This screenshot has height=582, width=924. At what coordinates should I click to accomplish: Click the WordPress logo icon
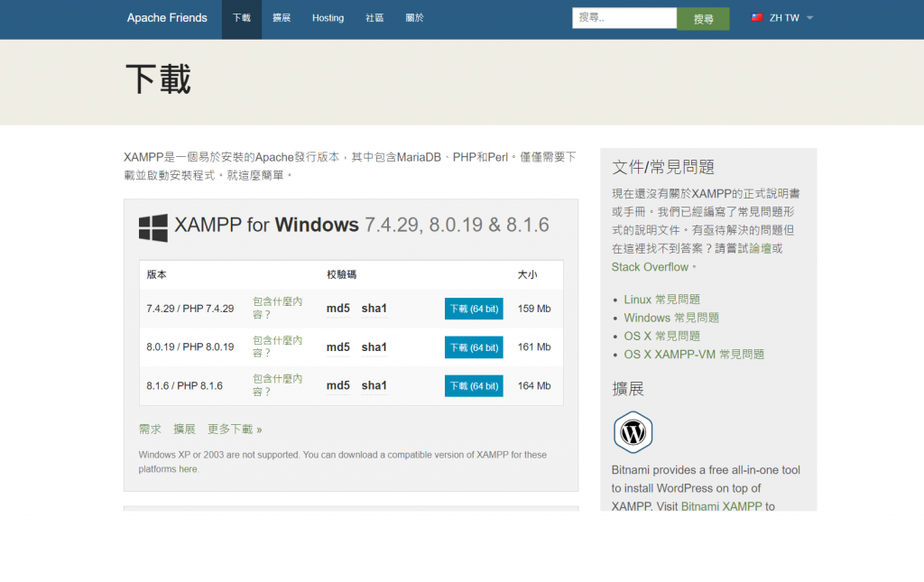point(633,432)
